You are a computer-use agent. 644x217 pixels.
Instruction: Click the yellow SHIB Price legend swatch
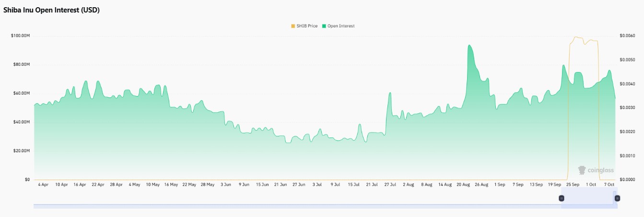click(293, 26)
